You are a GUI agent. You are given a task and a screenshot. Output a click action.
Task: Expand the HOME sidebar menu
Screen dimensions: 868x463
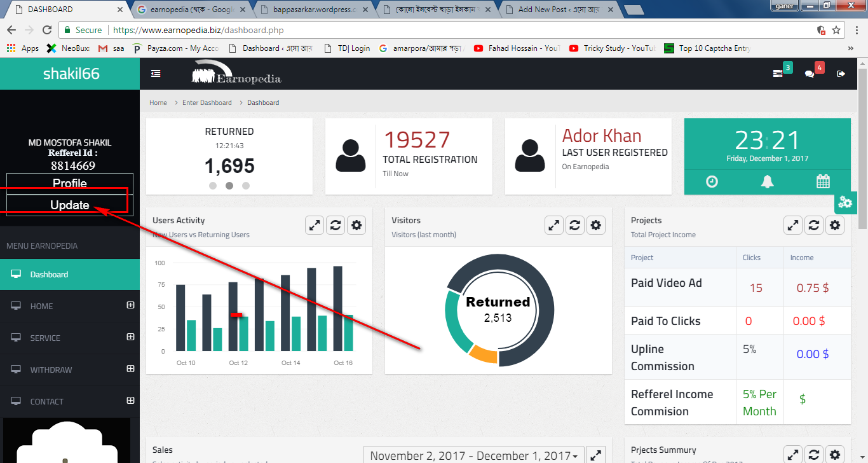click(130, 305)
